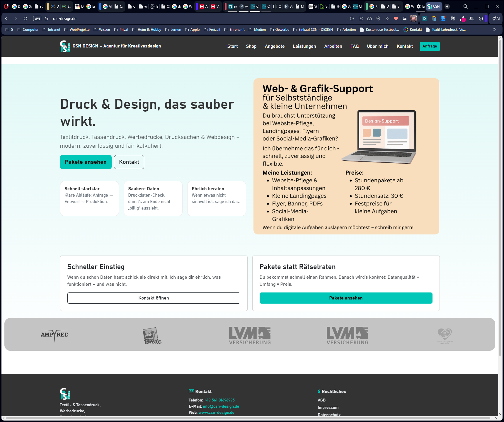Click the wide Pakete ansehen button
Screen dimensions: 504x422
click(346, 298)
